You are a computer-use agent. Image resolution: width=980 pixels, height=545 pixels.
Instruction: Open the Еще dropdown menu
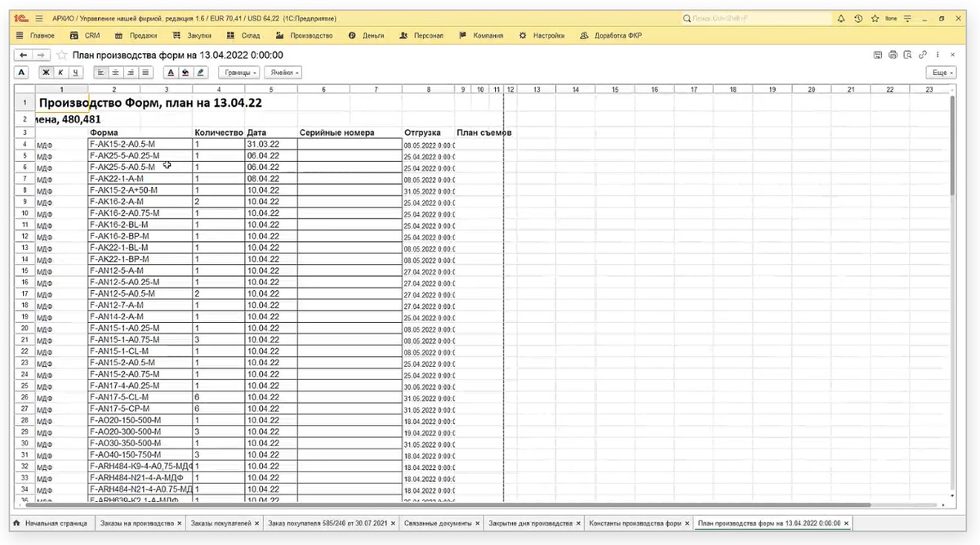point(940,73)
